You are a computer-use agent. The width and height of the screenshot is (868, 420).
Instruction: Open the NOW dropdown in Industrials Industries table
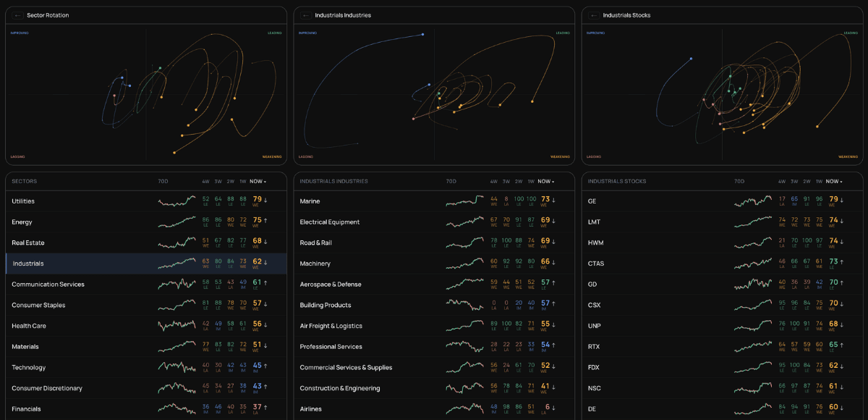pyautogui.click(x=545, y=181)
